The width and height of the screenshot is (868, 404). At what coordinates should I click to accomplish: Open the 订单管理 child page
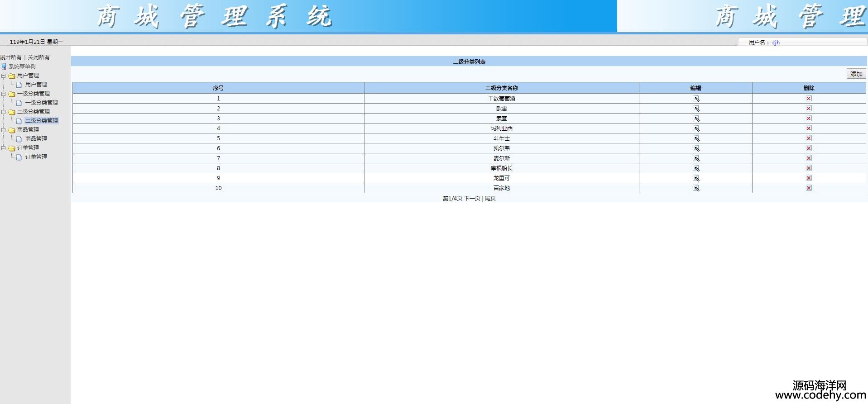point(36,157)
